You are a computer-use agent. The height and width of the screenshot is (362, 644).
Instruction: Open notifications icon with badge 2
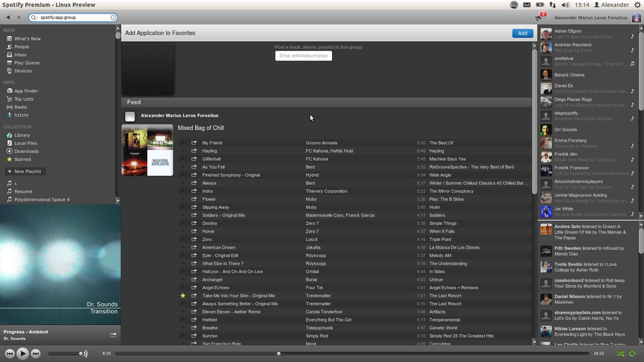pos(540,16)
